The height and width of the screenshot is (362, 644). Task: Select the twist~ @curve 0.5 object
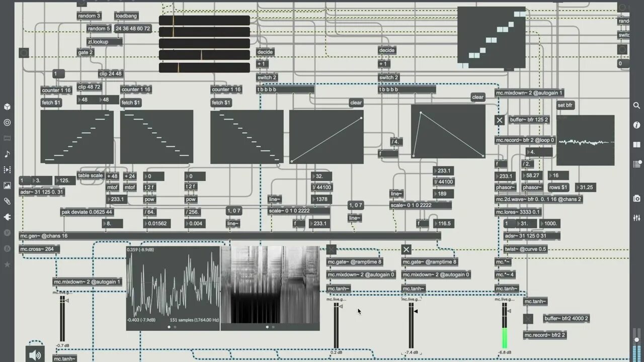tap(526, 249)
